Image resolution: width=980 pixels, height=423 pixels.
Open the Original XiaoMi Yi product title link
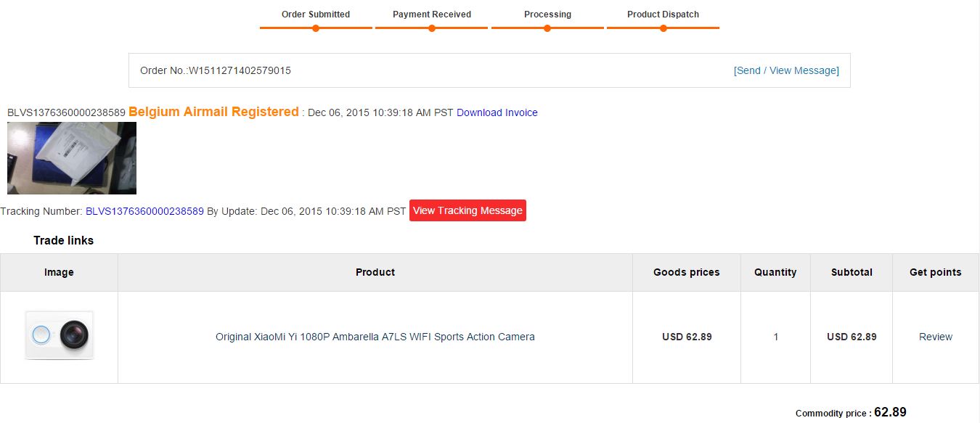pyautogui.click(x=375, y=337)
